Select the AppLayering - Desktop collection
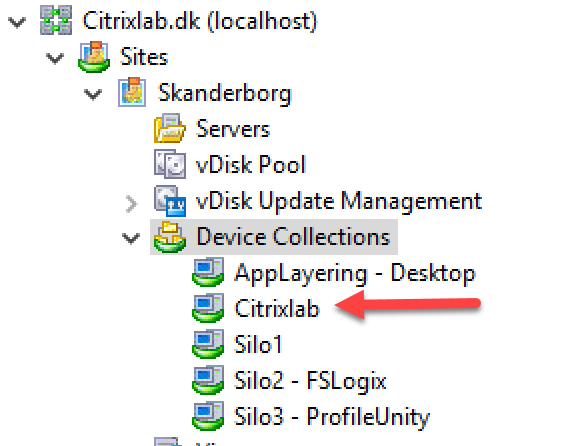The width and height of the screenshot is (566, 446). point(355,273)
